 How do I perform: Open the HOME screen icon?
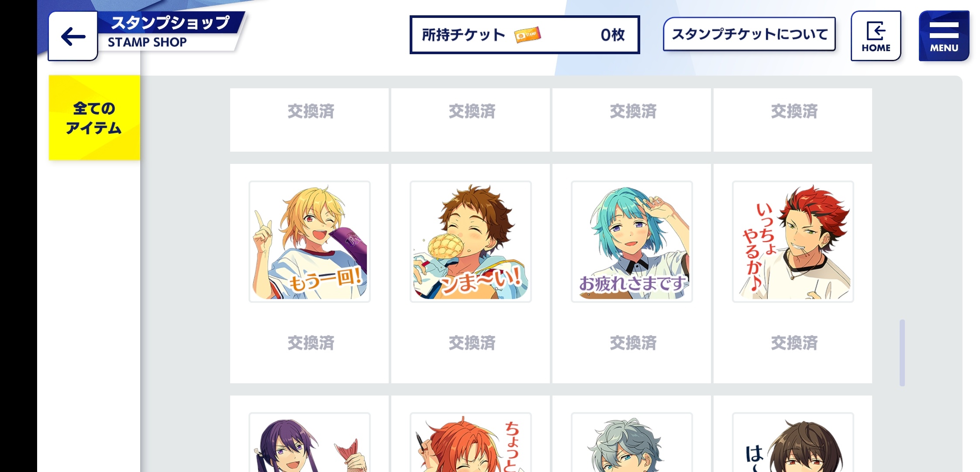876,36
